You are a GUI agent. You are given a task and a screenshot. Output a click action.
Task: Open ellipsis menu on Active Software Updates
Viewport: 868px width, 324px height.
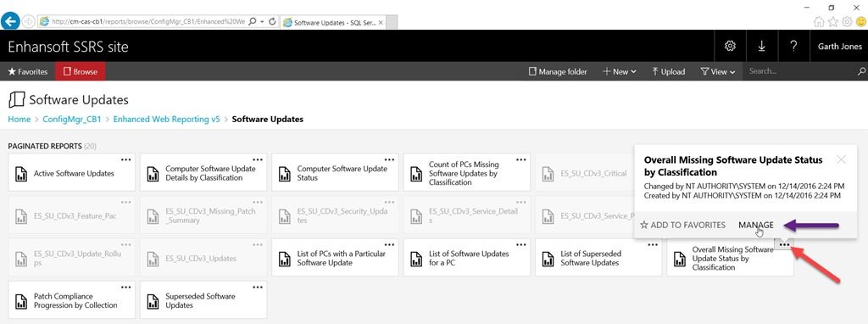coord(126,159)
